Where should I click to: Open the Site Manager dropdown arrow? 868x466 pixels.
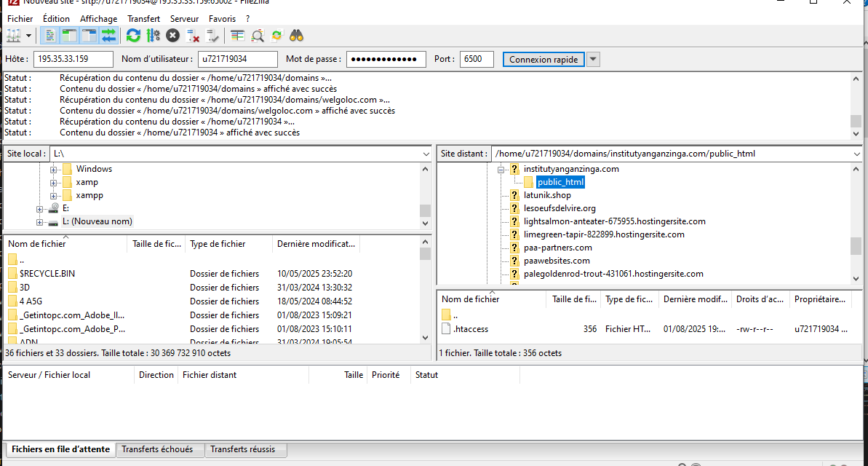29,35
